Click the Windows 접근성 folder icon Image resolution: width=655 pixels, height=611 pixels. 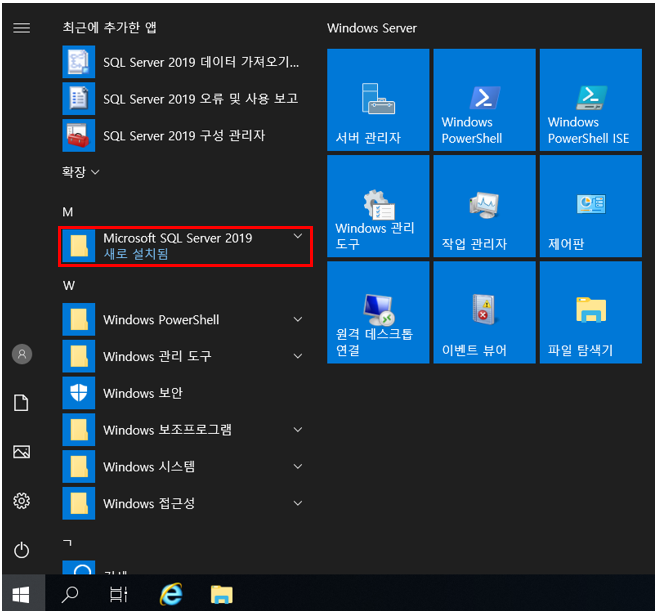(x=79, y=503)
